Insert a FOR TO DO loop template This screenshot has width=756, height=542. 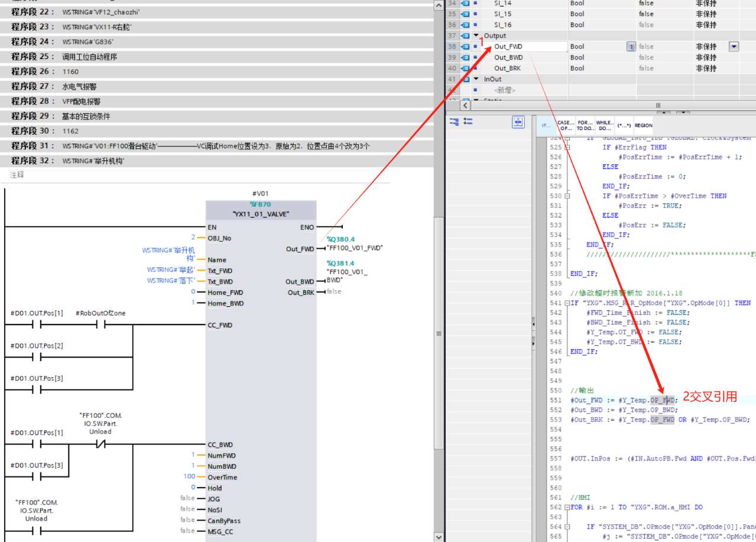coord(585,125)
